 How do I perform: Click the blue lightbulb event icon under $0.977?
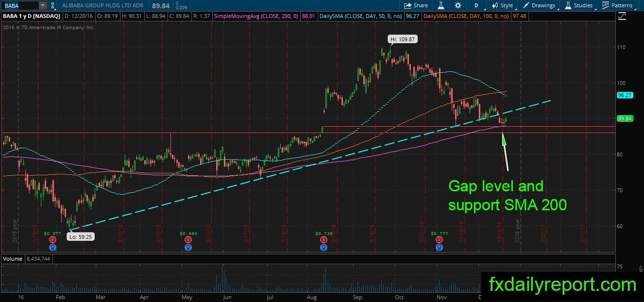(x=52, y=247)
